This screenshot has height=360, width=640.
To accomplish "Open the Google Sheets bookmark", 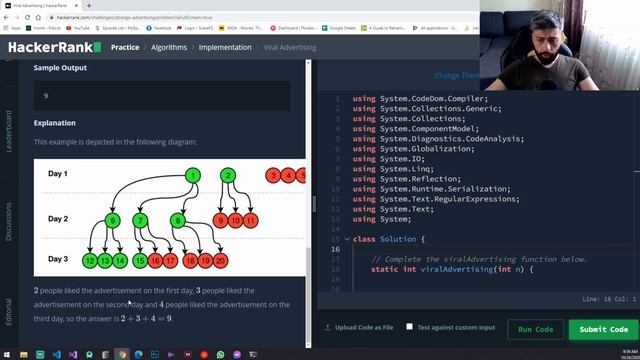I will point(339,28).
